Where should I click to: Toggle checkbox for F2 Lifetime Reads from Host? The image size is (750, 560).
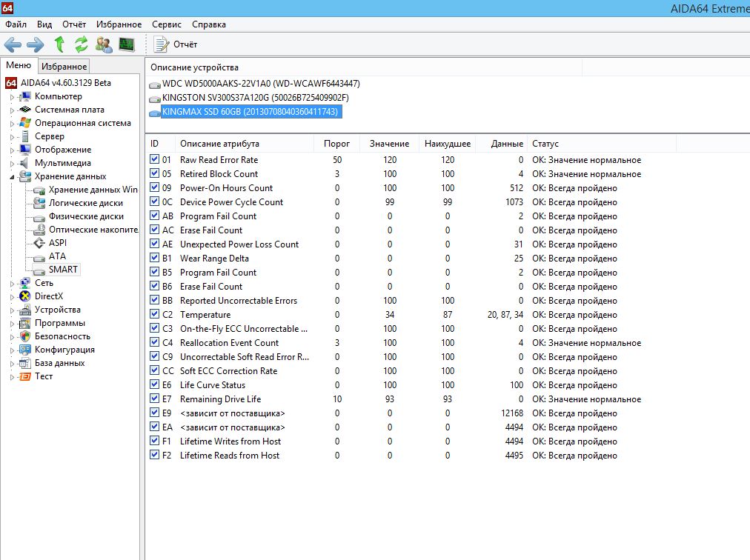(x=154, y=455)
